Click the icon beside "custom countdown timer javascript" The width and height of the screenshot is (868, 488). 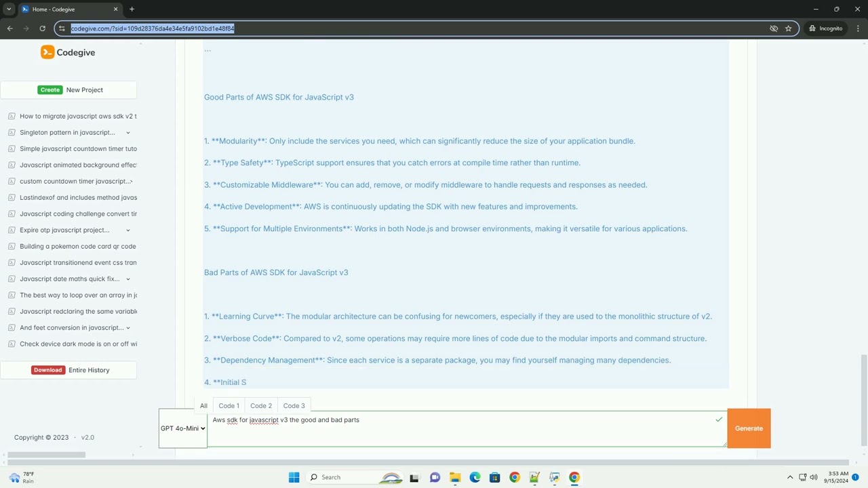click(12, 181)
